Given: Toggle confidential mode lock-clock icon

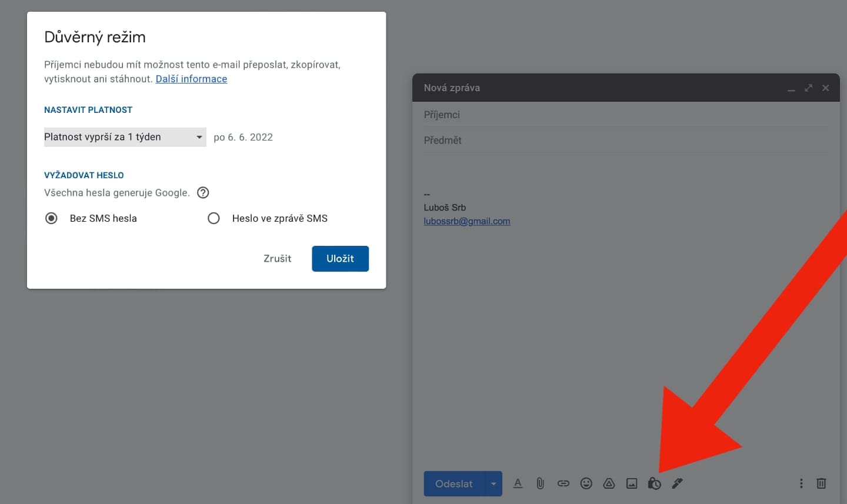Looking at the screenshot, I should coord(654,483).
